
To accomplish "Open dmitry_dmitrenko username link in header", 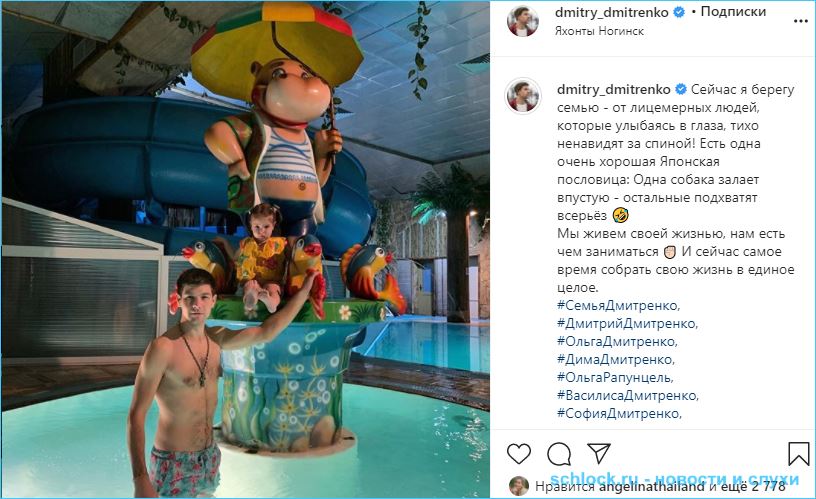I will [x=611, y=12].
